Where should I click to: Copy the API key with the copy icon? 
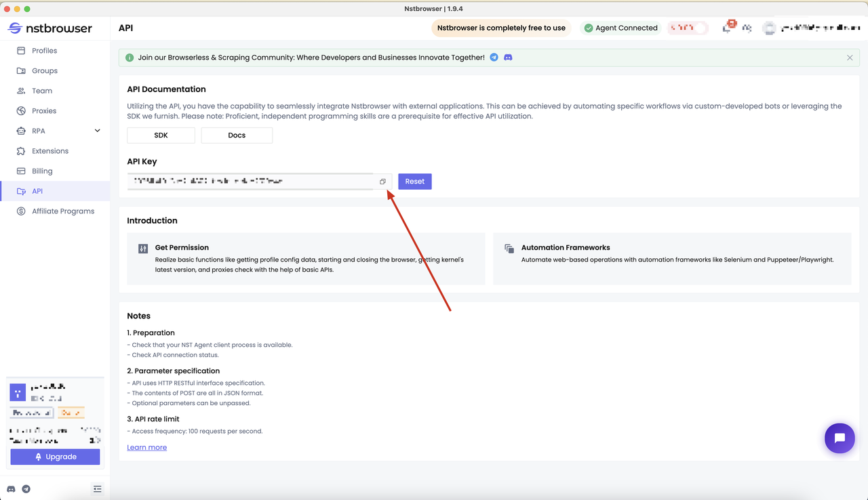pyautogui.click(x=382, y=182)
